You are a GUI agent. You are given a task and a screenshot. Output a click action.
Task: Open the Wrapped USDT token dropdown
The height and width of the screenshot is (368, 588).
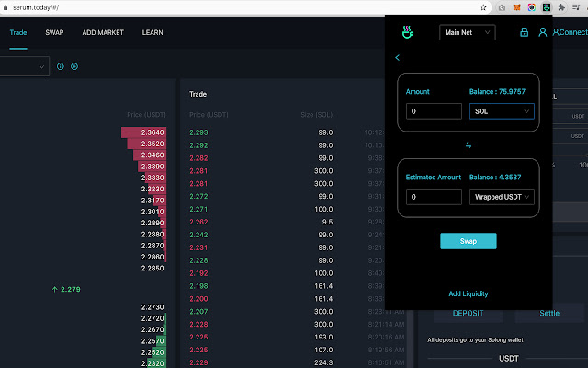502,197
